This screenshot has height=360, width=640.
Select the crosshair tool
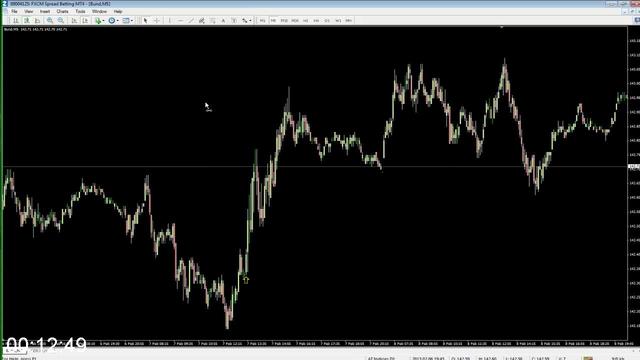click(x=156, y=20)
